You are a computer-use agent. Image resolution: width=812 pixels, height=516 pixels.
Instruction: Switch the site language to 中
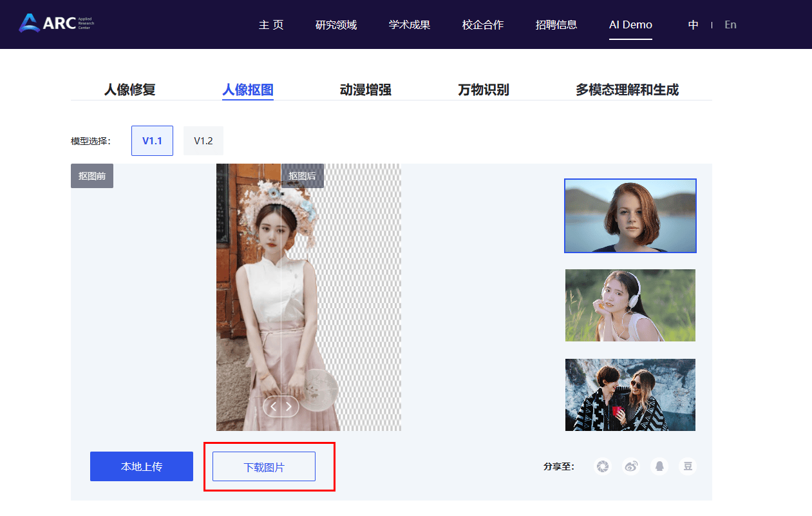693,24
